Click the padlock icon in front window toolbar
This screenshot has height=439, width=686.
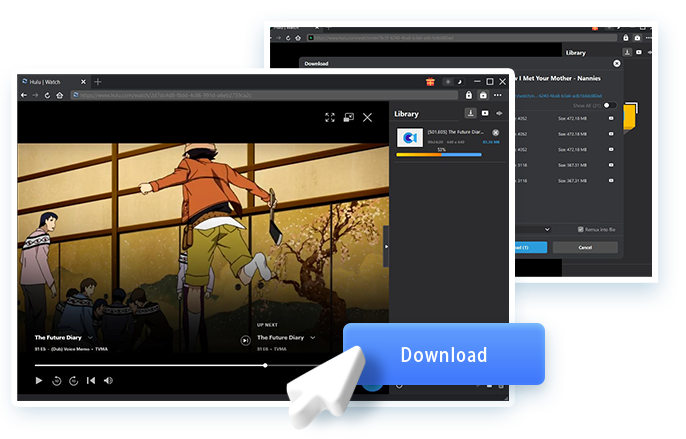coord(469,95)
